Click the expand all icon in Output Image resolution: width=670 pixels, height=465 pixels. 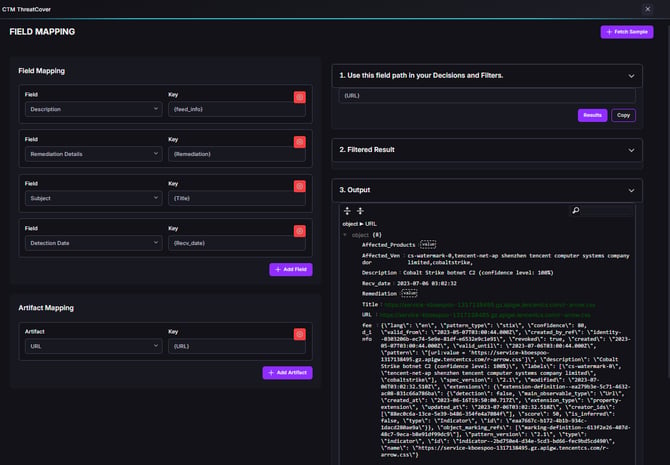point(347,211)
